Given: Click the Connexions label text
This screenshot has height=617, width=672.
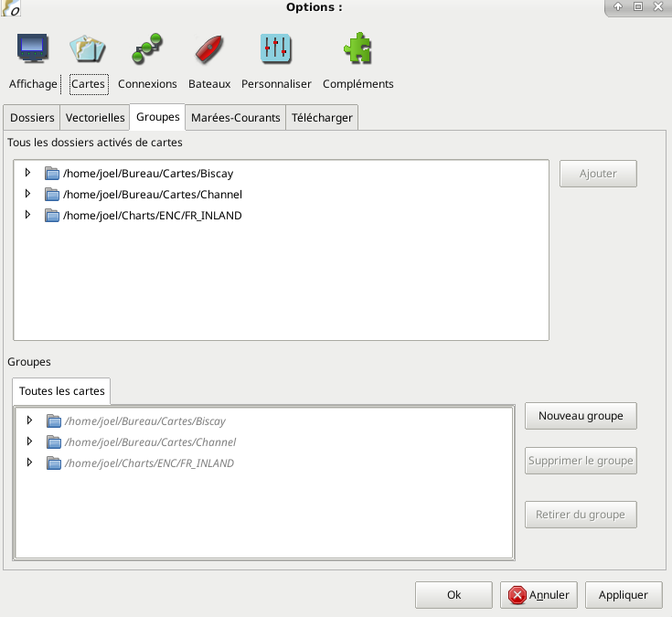Looking at the screenshot, I should coord(147,84).
